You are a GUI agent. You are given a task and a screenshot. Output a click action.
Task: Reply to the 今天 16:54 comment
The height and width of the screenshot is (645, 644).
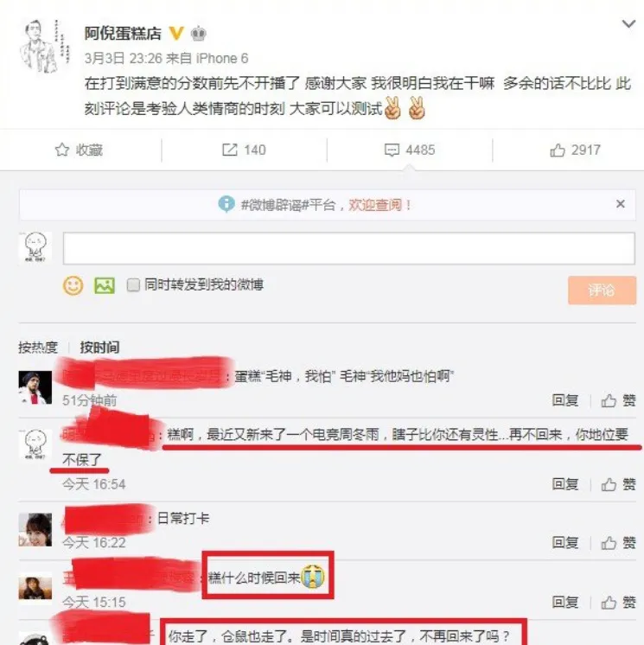click(565, 484)
